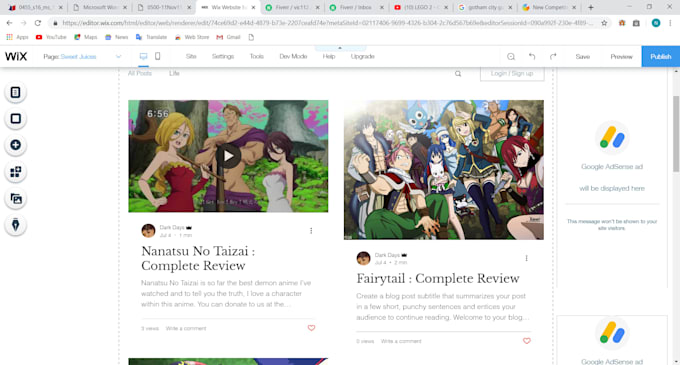Open a new browser tab
Image resolution: width=680 pixels, height=365 pixels.
point(591,7)
